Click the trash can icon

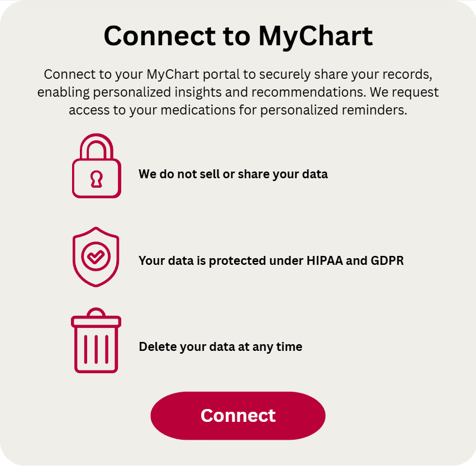click(96, 341)
